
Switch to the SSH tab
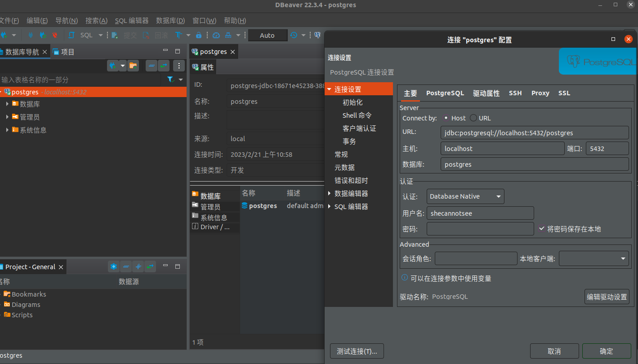click(515, 93)
